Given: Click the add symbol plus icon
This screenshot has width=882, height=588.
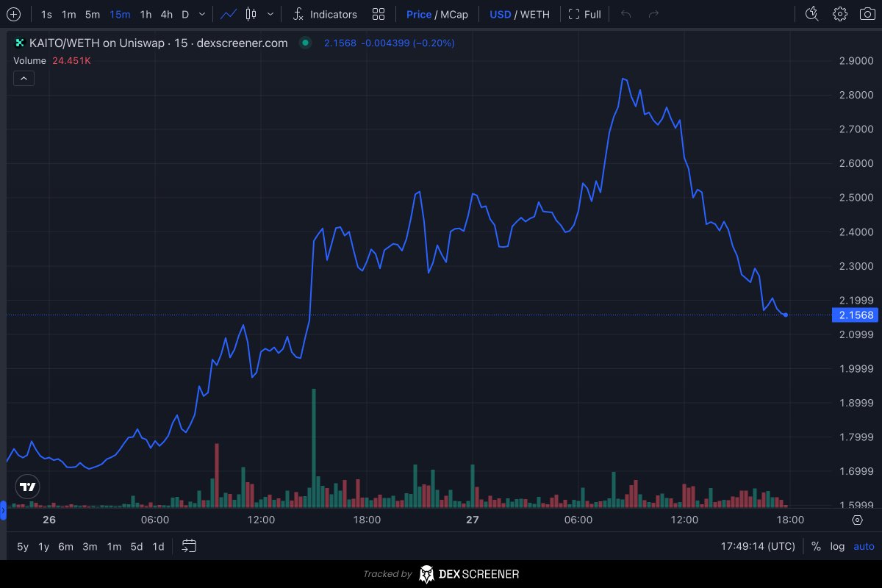Looking at the screenshot, I should pos(14,14).
